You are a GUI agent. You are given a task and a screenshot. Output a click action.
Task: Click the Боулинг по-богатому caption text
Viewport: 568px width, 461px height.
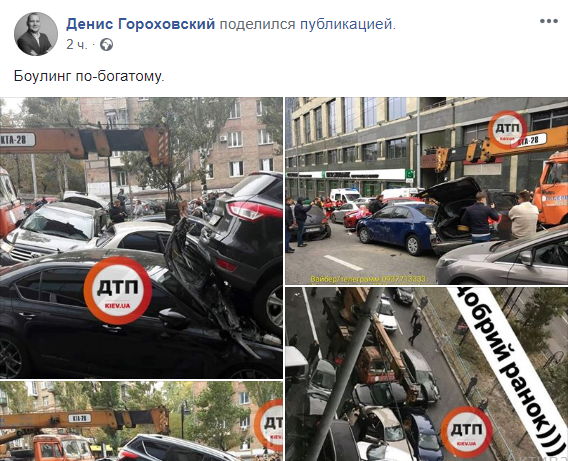pos(89,76)
